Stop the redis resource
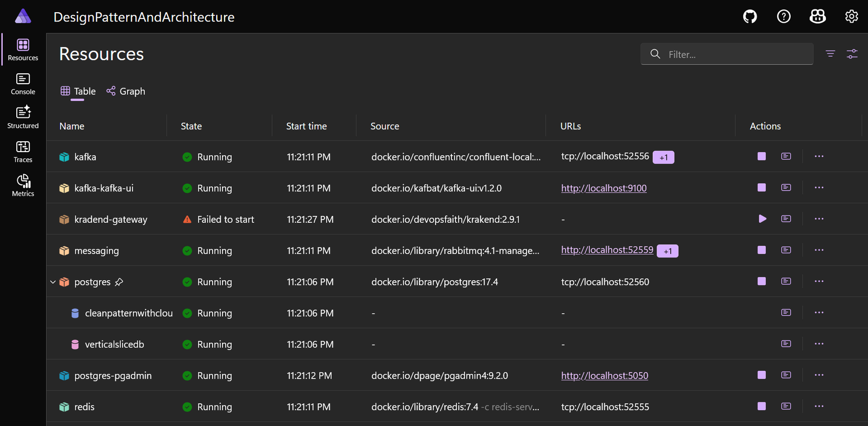Screen dimensions: 868x426 point(761,406)
